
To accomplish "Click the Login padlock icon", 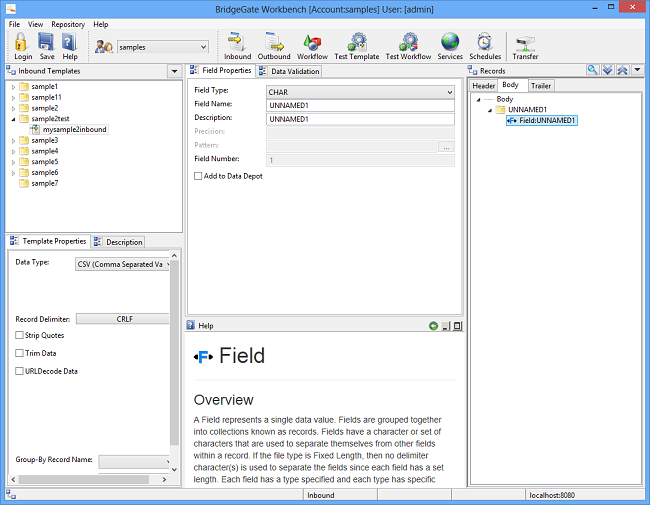I will (x=22, y=42).
